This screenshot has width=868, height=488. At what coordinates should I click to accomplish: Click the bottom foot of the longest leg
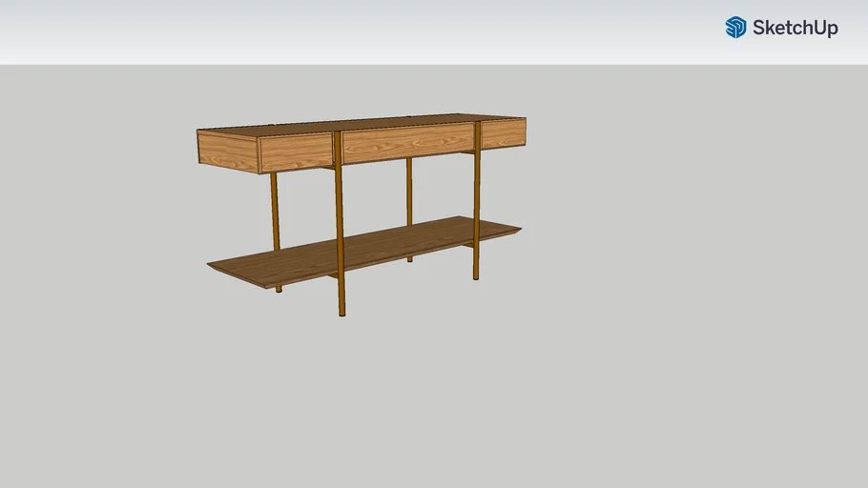[341, 311]
